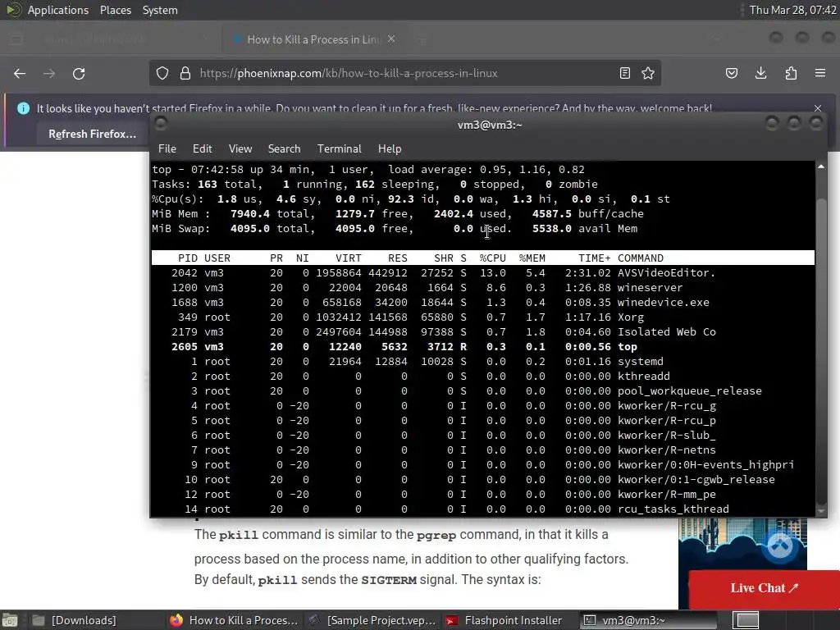Click the wineserver process row
This screenshot has width=840, height=630.
[x=482, y=288]
